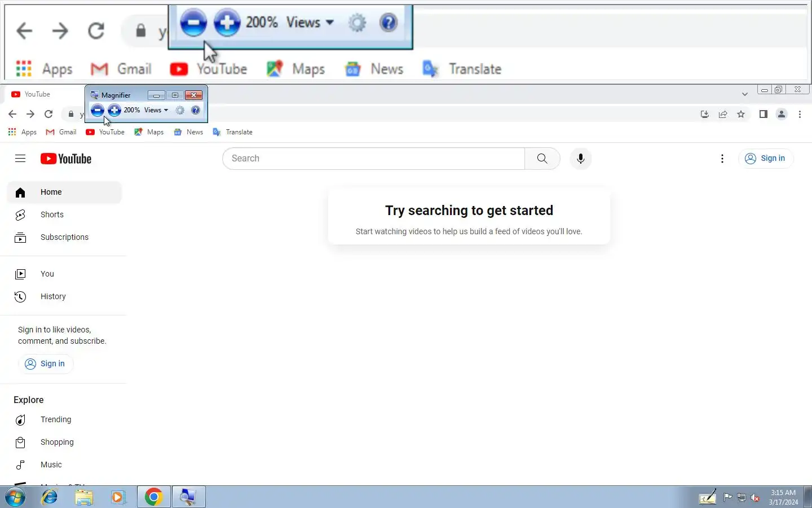
Task: Click the Action Center flag tray icon
Action: click(728, 497)
